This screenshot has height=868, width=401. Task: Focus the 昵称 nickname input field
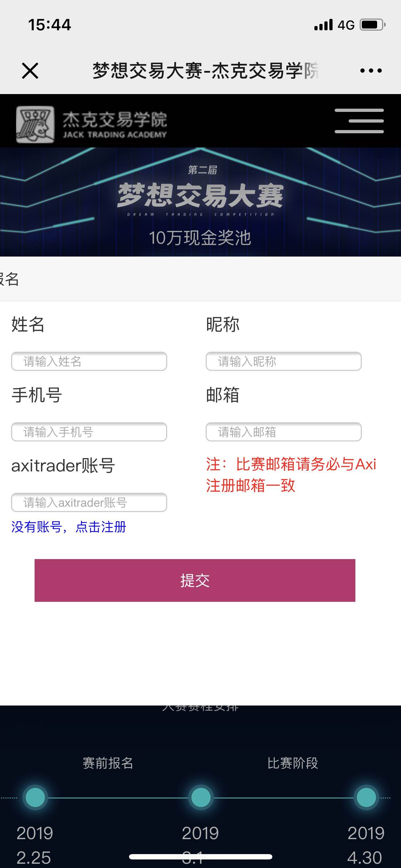[x=284, y=361]
